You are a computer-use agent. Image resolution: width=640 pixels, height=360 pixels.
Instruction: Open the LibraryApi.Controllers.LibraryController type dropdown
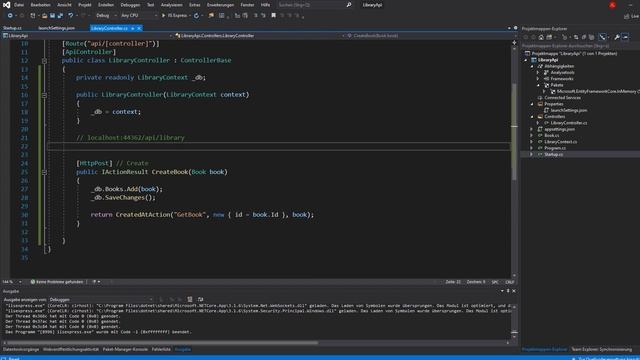(260, 36)
